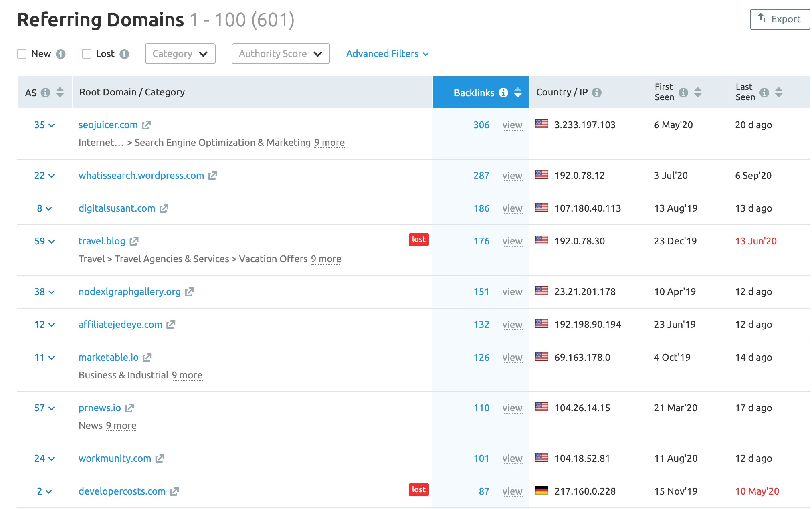
Task: Open prnews.io external link icon
Action: click(x=129, y=408)
